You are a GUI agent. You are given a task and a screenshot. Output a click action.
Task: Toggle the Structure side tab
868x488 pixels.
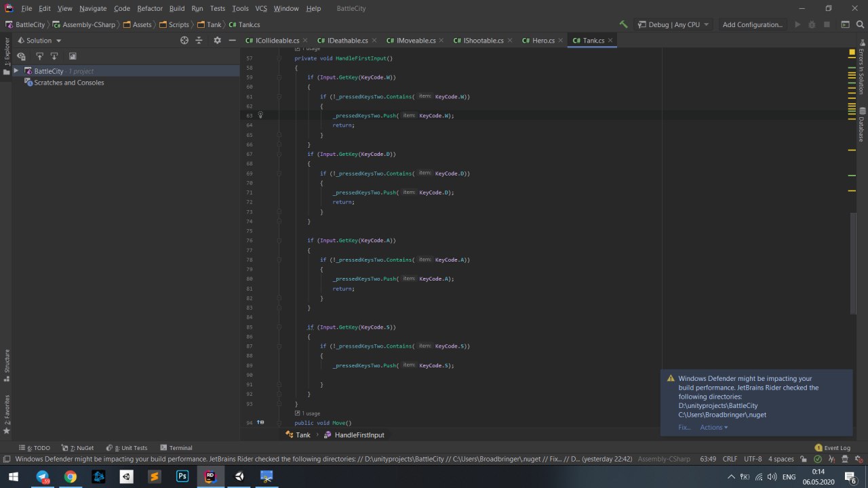(7, 366)
